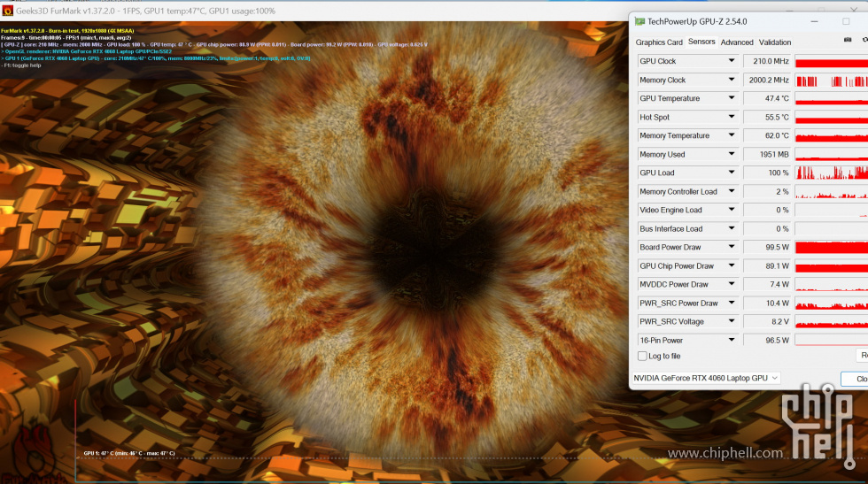The height and width of the screenshot is (484, 868).
Task: Click the MVDDC Power Draw value 7.4 W
Action: (x=767, y=284)
